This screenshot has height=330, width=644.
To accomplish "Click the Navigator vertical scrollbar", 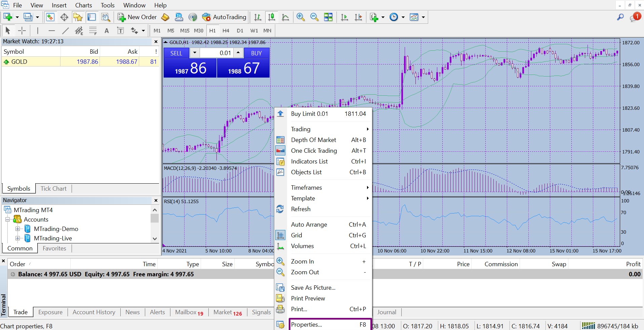I will pyautogui.click(x=155, y=224).
